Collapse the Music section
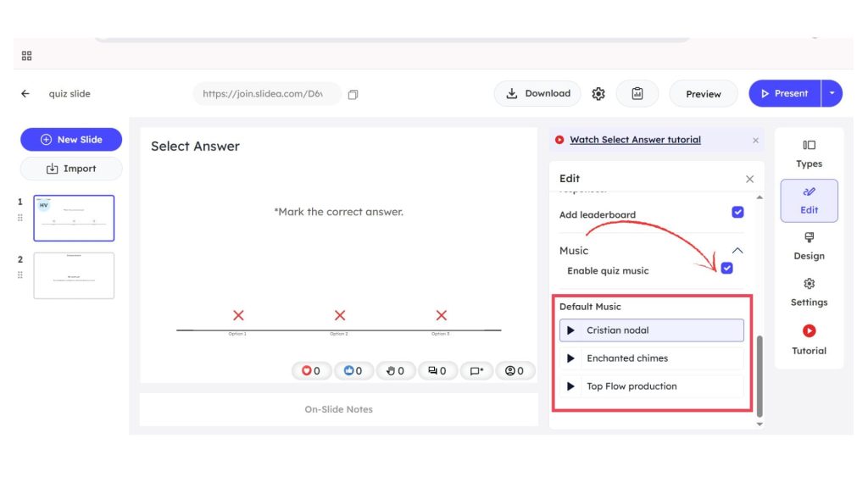Screen dimensions: 868x488 pos(737,251)
